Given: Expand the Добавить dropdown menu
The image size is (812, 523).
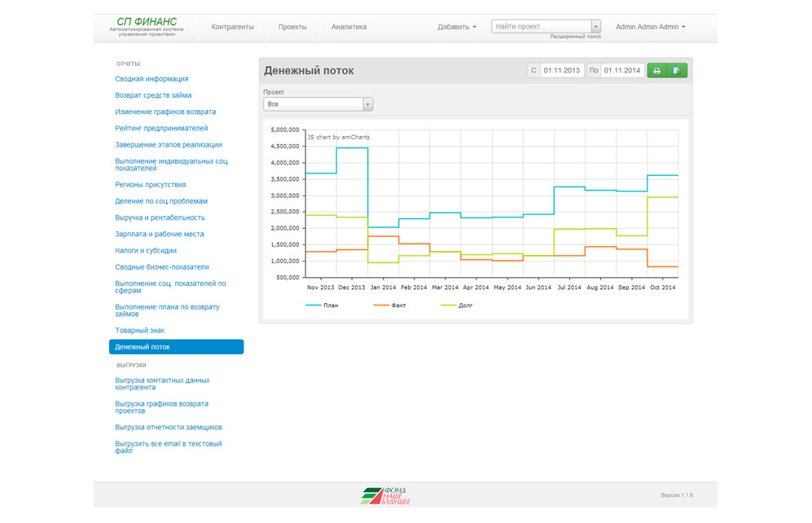Looking at the screenshot, I should tap(457, 27).
